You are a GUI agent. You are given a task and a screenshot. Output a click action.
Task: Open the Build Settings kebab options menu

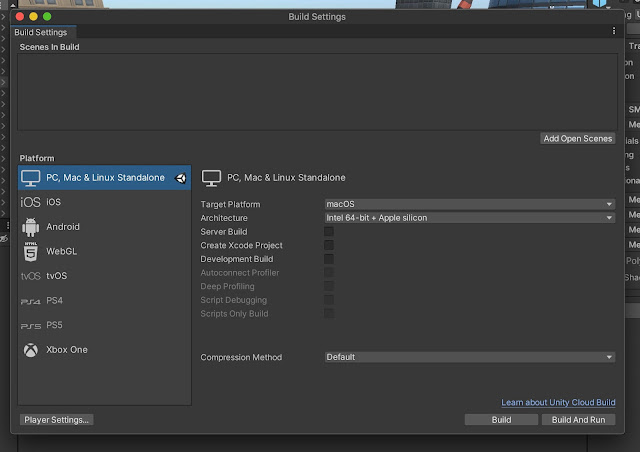614,31
